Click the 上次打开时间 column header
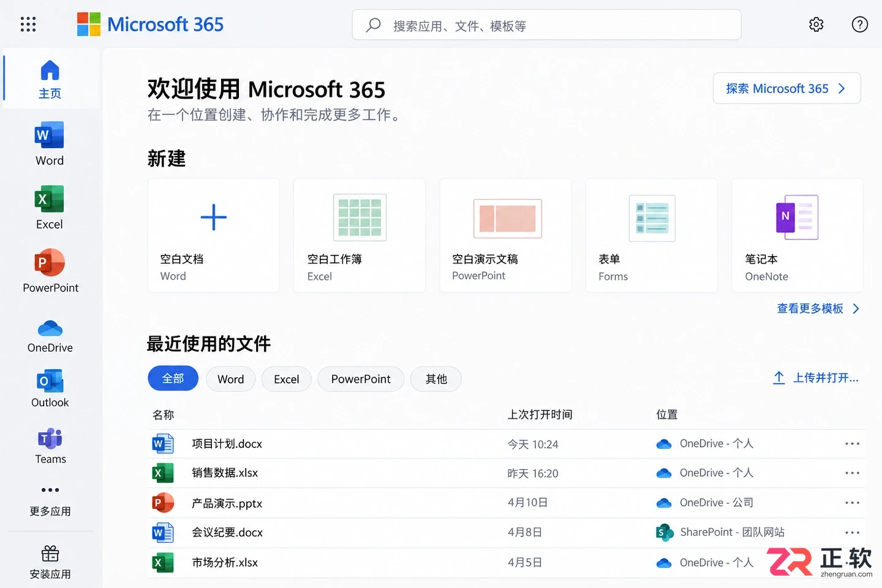The height and width of the screenshot is (588, 882). 540,415
